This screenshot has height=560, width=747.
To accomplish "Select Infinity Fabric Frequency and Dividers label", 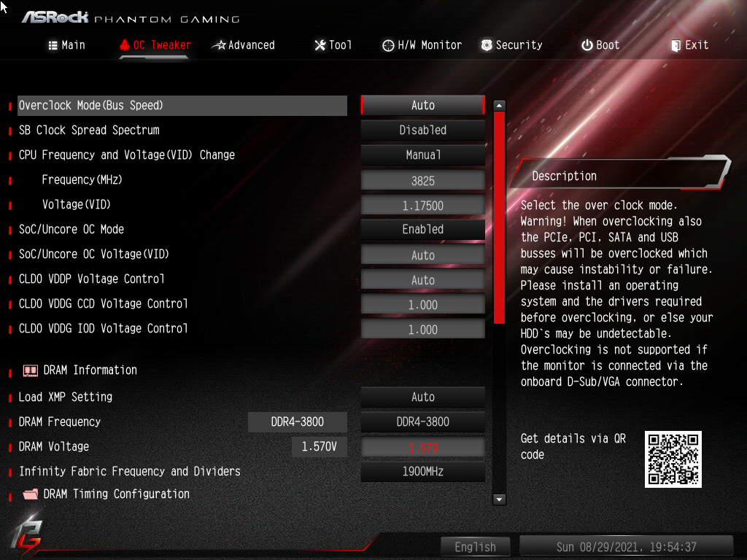I will pos(130,471).
